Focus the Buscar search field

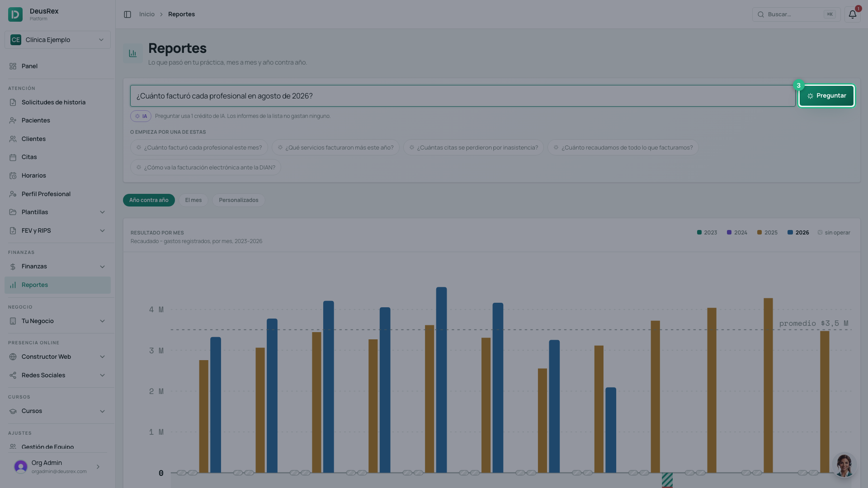[796, 14]
